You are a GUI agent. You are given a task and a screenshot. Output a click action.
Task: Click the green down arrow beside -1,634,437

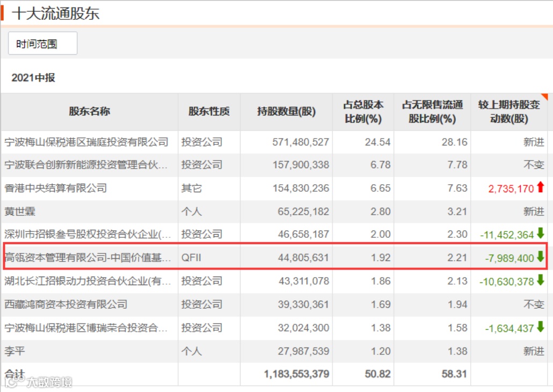point(540,326)
